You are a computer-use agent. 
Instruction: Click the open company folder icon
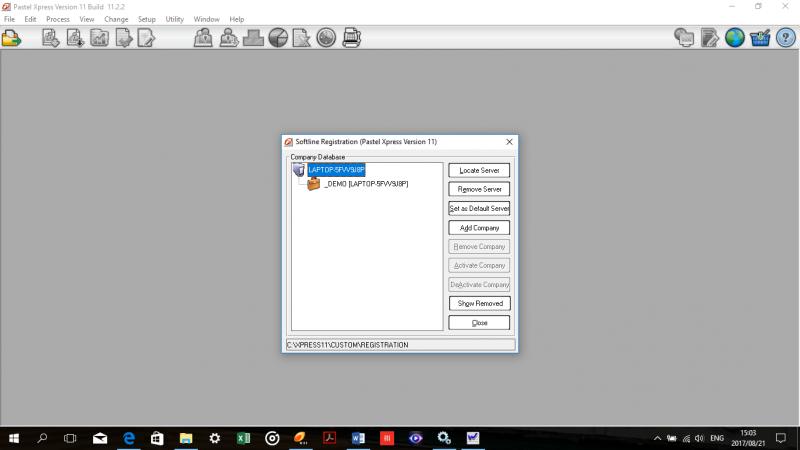tap(11, 38)
